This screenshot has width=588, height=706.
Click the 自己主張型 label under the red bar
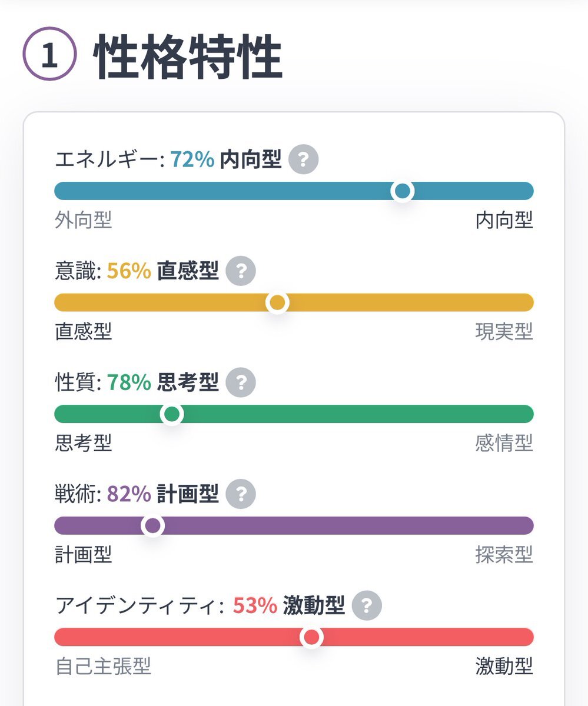point(103,666)
